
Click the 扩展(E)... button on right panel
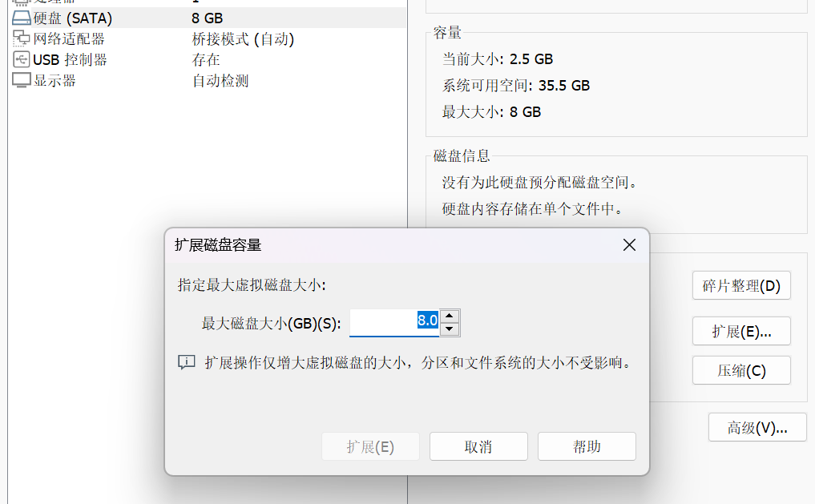coord(741,331)
